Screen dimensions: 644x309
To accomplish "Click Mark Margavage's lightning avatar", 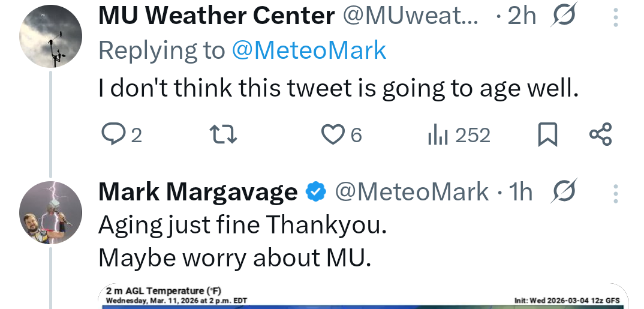I will tap(50, 212).
